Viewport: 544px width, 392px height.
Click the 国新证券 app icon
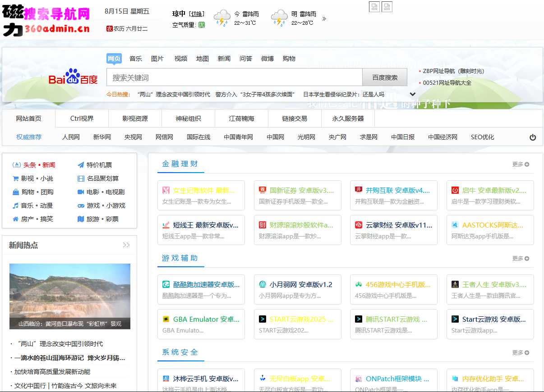[x=263, y=190]
